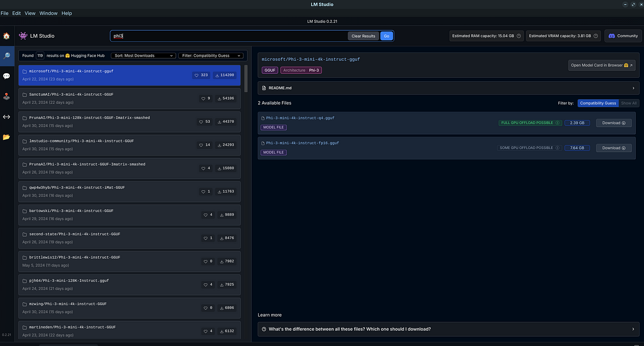Enable Compatibility Guess file filter

coord(598,103)
